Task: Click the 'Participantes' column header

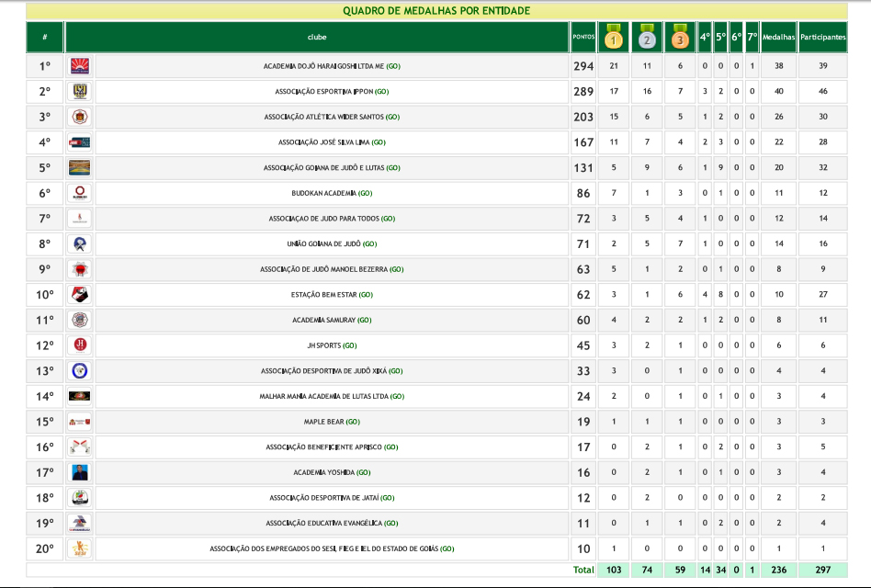Action: point(822,38)
